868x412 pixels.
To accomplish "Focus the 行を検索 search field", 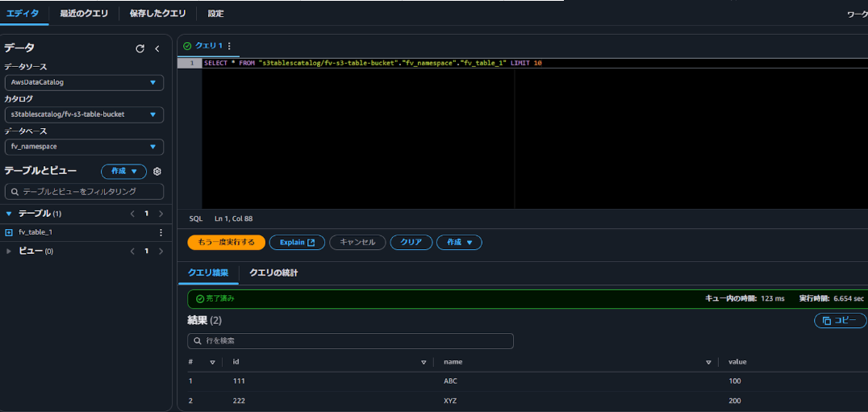I will tap(350, 341).
